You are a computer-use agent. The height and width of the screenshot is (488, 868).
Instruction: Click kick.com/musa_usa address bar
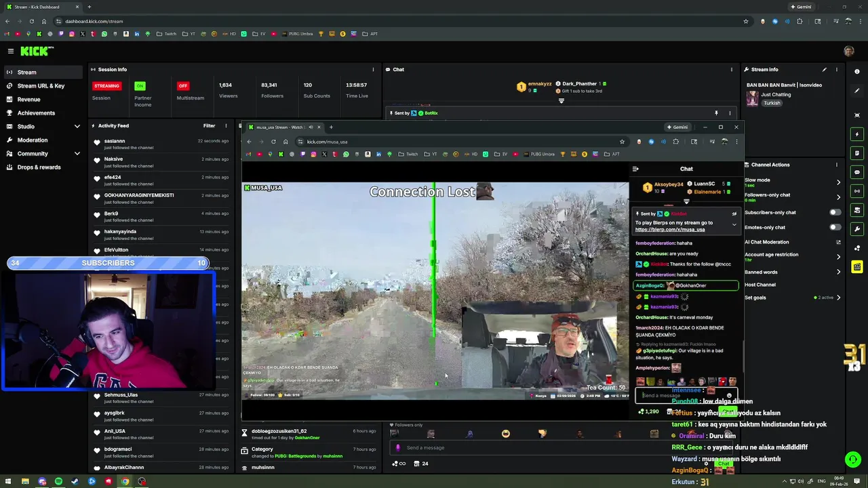[x=461, y=142]
